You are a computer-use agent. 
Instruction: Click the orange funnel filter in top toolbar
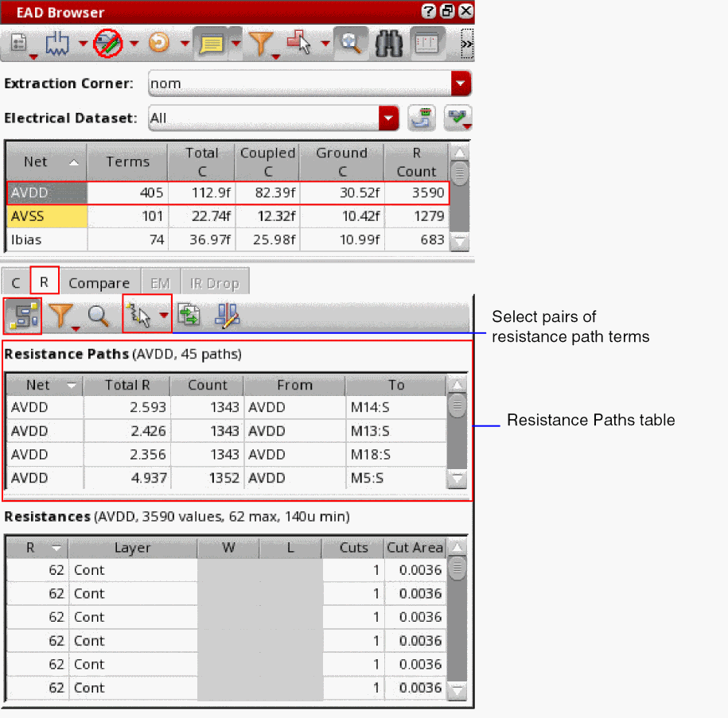click(x=260, y=45)
